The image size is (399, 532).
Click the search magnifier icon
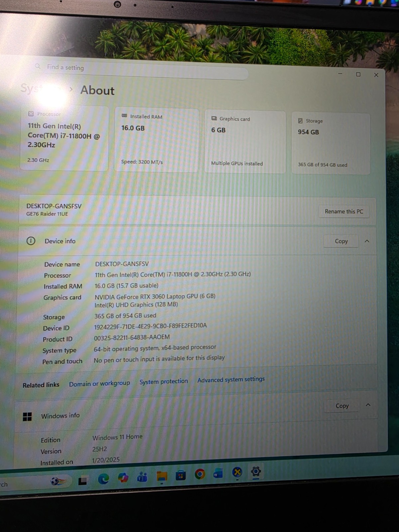click(38, 66)
